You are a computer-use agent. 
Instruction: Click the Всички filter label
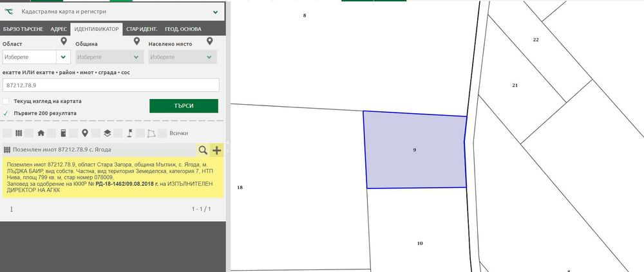(x=178, y=133)
